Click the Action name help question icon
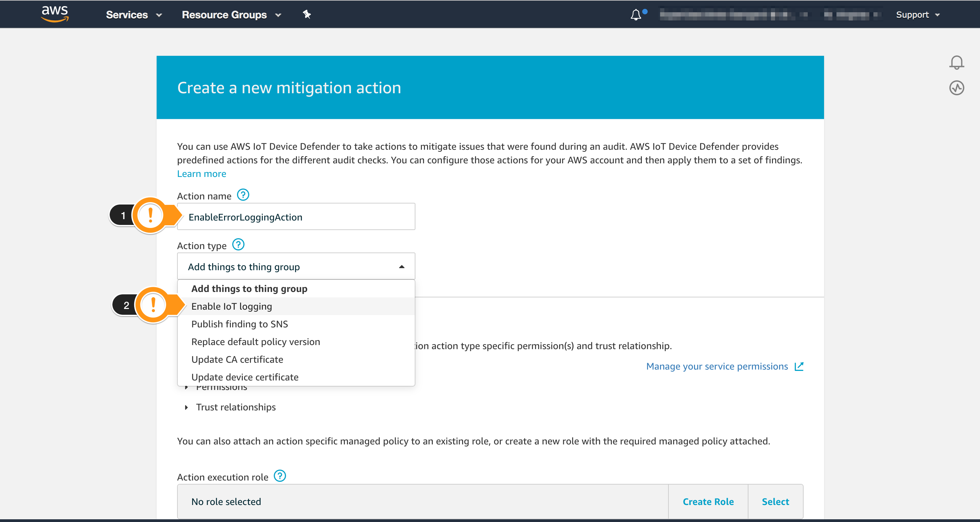The height and width of the screenshot is (522, 980). pos(243,195)
